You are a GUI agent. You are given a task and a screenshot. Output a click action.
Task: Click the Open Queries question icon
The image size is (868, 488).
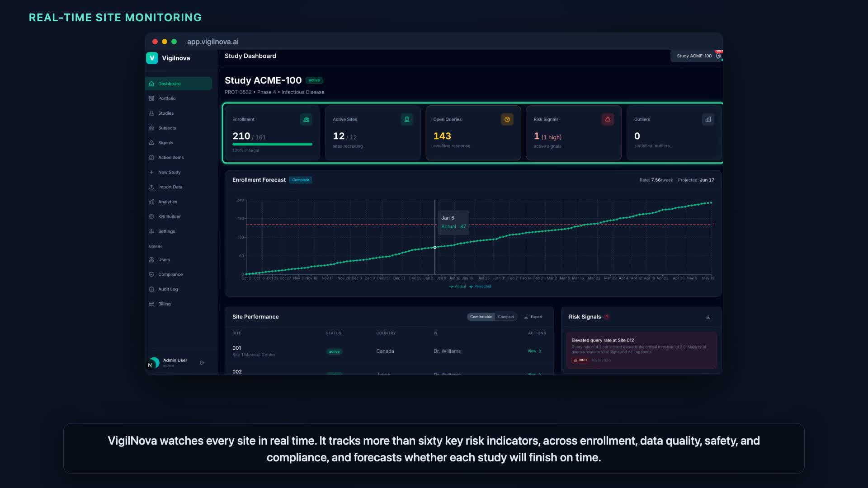(507, 119)
